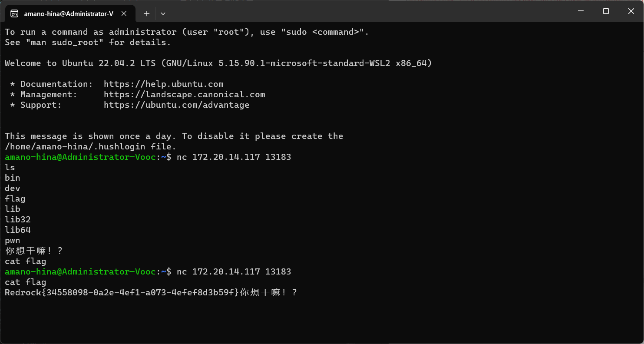This screenshot has height=344, width=644.
Task: Click the blinking cursor at the last line
Action: coord(5,303)
